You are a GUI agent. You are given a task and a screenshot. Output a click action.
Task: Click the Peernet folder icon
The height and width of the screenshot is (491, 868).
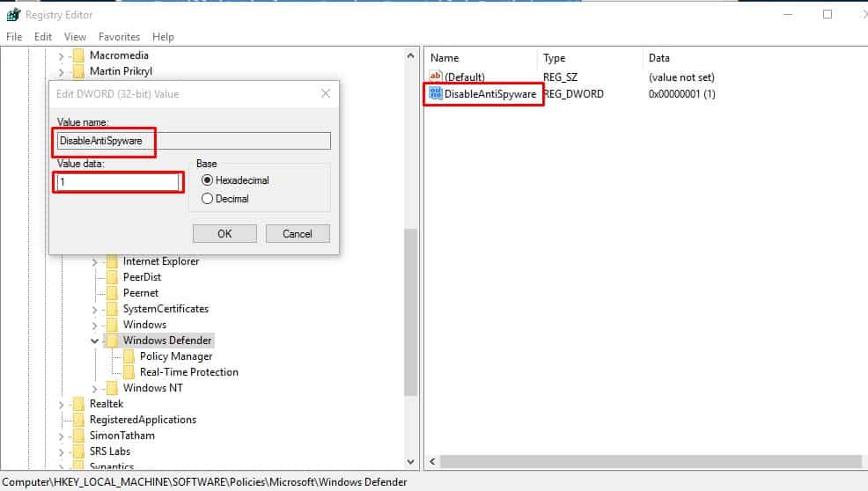click(x=112, y=293)
